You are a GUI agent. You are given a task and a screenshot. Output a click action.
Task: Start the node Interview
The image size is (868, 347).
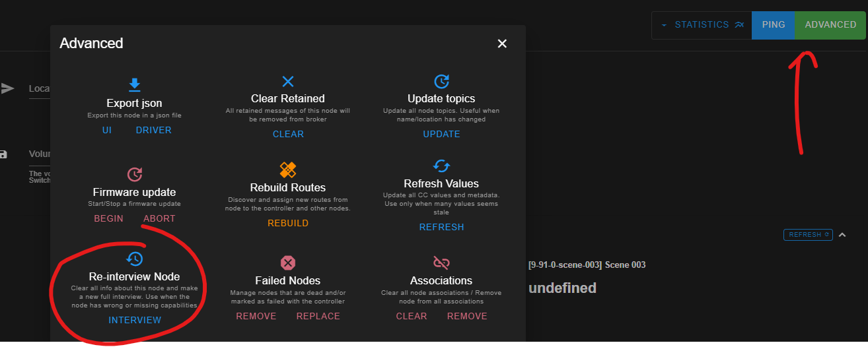tap(135, 320)
